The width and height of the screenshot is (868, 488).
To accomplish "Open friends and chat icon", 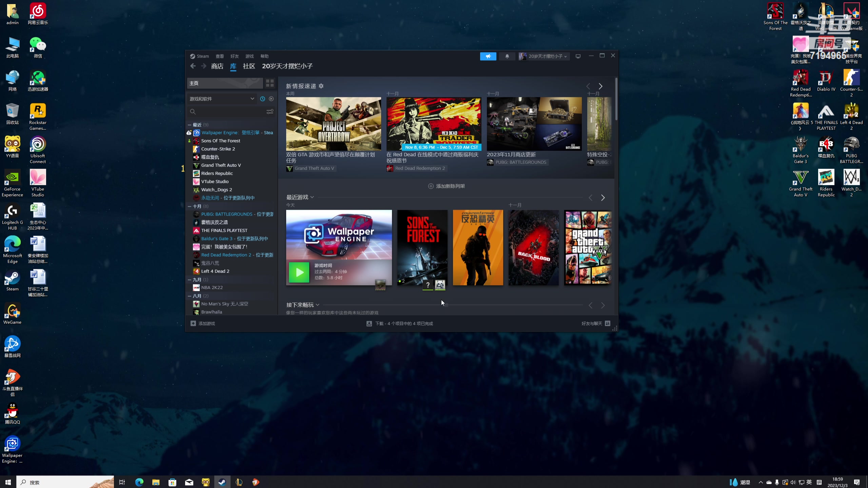I will tap(608, 323).
